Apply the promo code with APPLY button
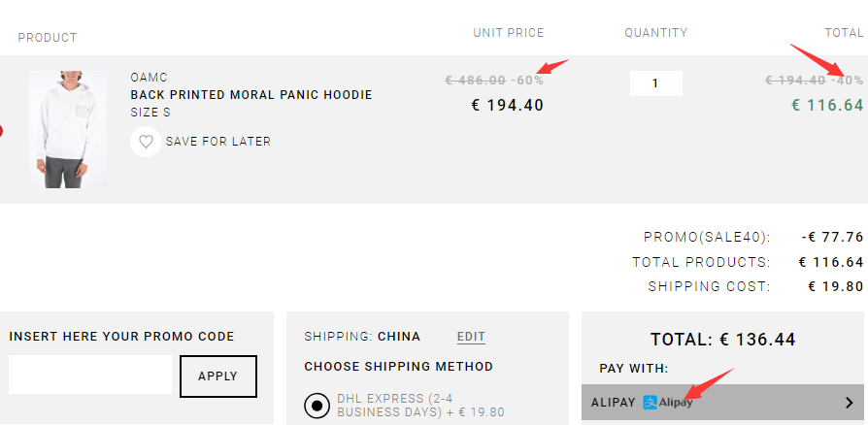The height and width of the screenshot is (425, 868). 218,376
